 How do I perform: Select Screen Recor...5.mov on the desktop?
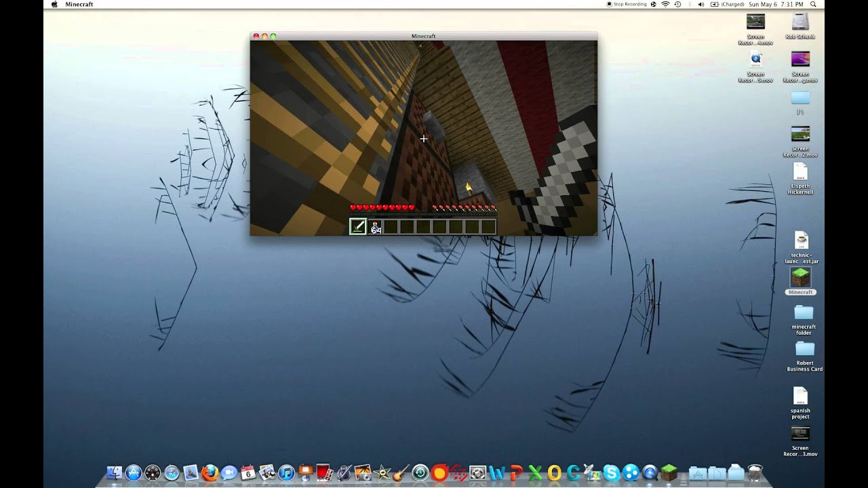(x=755, y=67)
